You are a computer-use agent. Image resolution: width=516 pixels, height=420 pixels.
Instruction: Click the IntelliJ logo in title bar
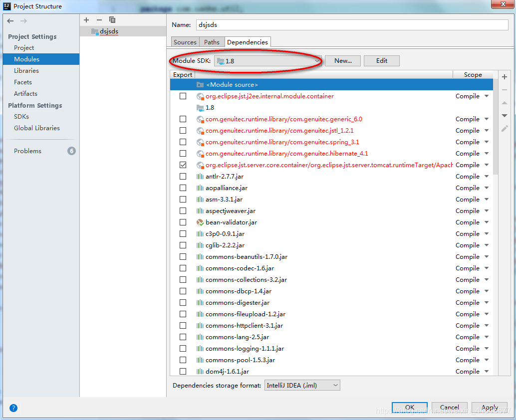[7, 6]
